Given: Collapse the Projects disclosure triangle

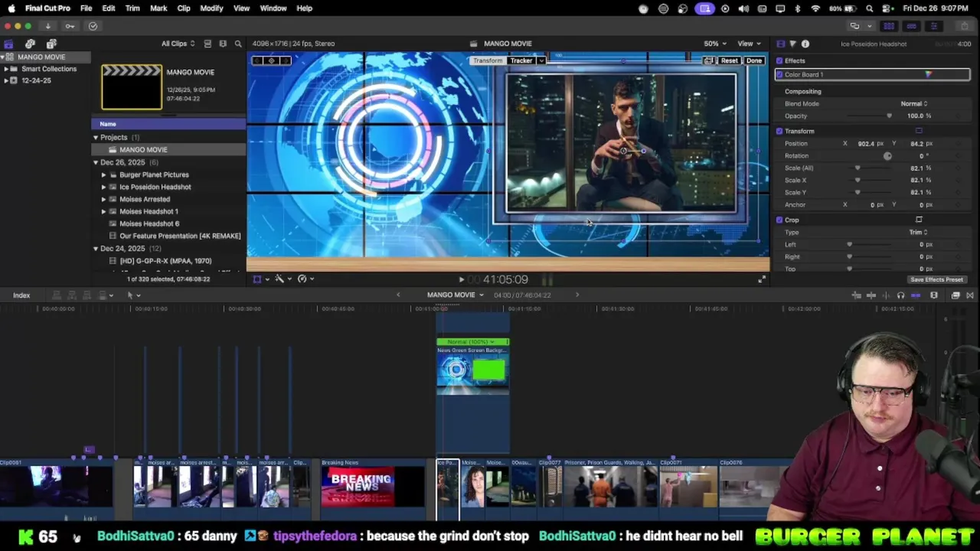Looking at the screenshot, I should click(x=96, y=137).
